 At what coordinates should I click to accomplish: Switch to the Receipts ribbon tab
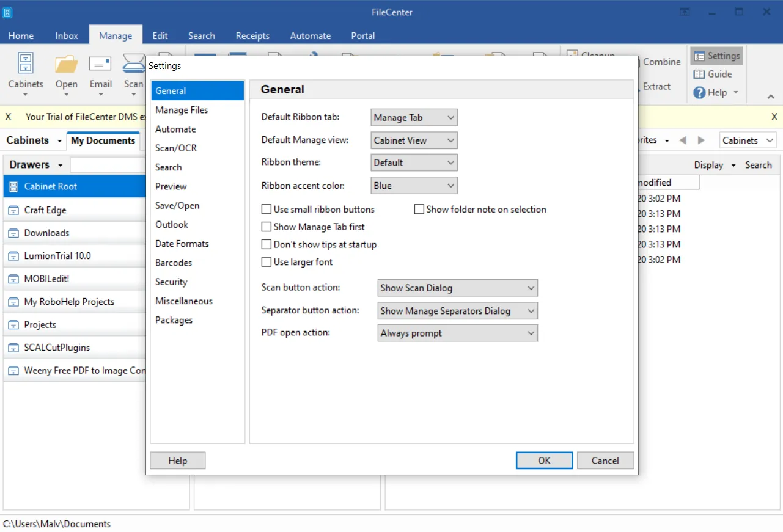pos(252,36)
